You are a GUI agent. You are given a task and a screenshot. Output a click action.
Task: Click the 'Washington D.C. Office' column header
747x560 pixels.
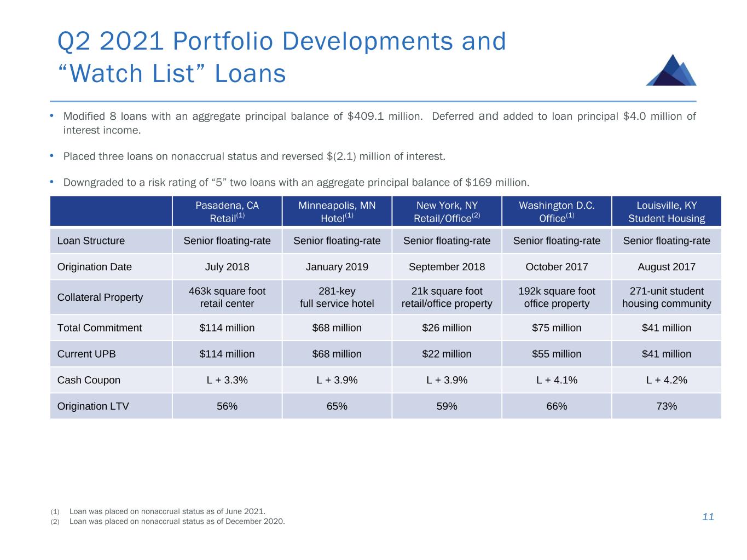pos(557,212)
